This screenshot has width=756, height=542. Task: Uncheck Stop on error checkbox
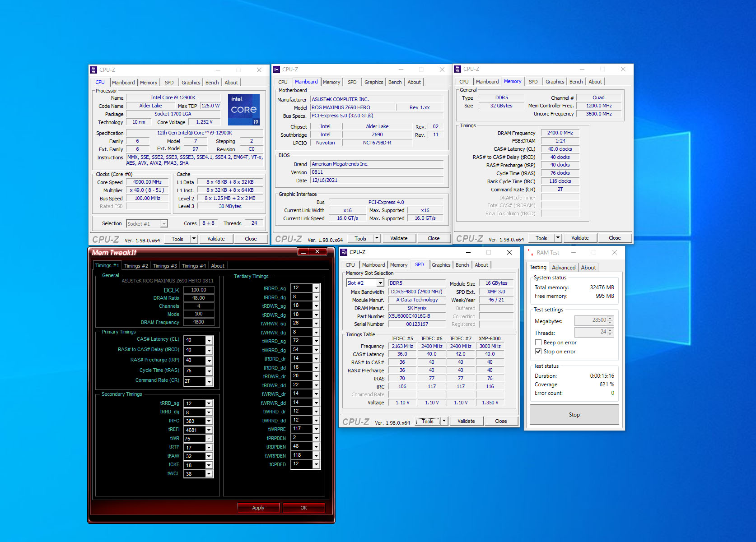point(538,352)
